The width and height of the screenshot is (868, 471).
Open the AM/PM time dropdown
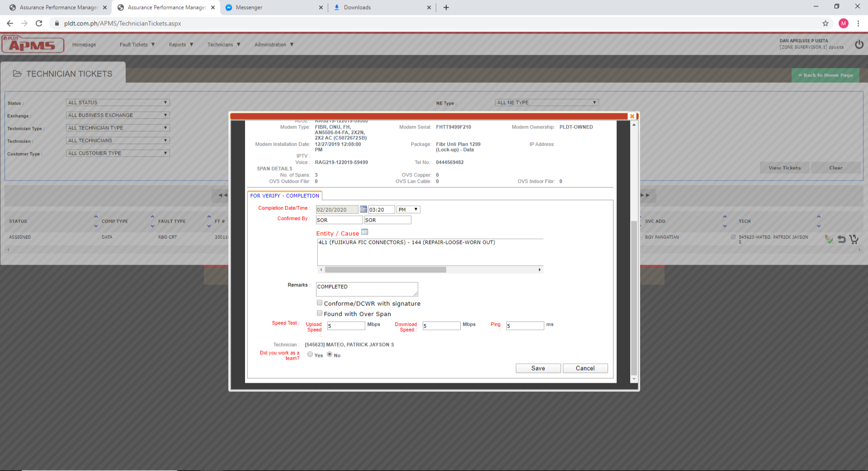click(x=408, y=209)
